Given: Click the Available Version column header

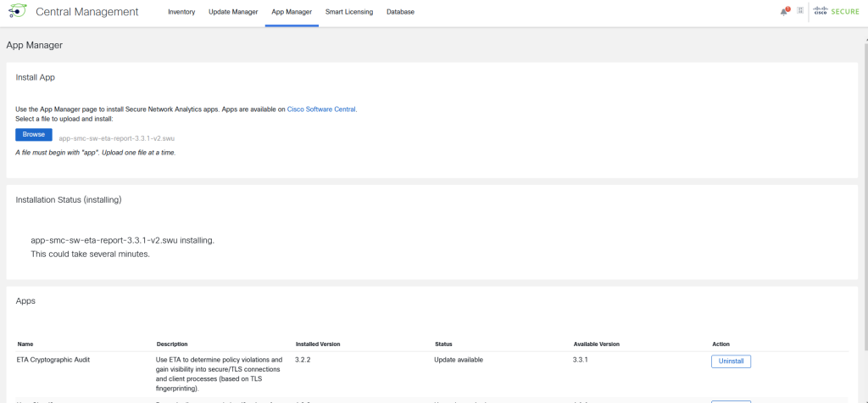Looking at the screenshot, I should tap(596, 344).
